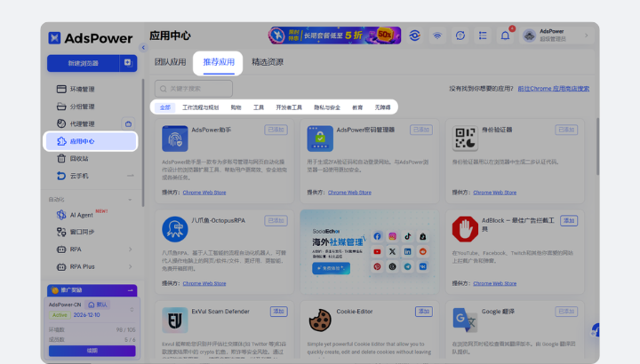Image resolution: width=640 pixels, height=364 pixels.
Task: Open the AdsPower account menu chevron
Action: pyautogui.click(x=586, y=36)
